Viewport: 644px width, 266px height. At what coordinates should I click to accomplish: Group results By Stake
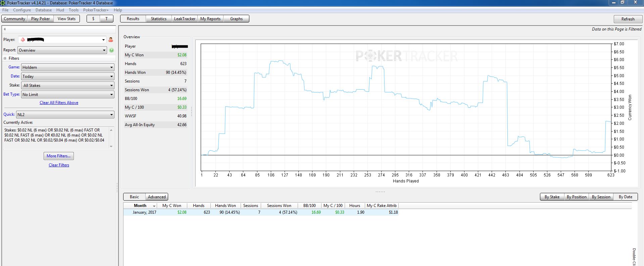tap(552, 197)
